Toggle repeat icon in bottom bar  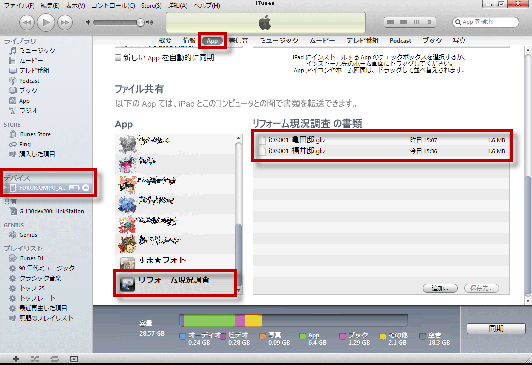[x=54, y=359]
